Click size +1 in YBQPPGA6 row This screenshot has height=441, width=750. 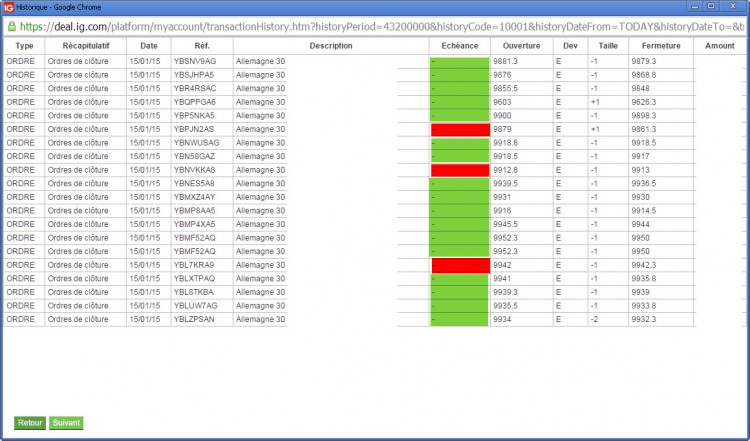pyautogui.click(x=595, y=102)
